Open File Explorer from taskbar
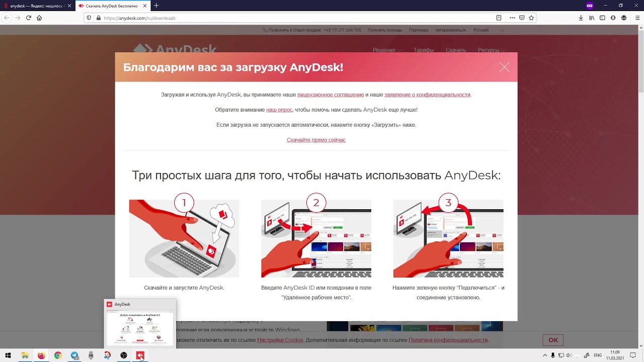The height and width of the screenshot is (362, 644). tap(24, 355)
